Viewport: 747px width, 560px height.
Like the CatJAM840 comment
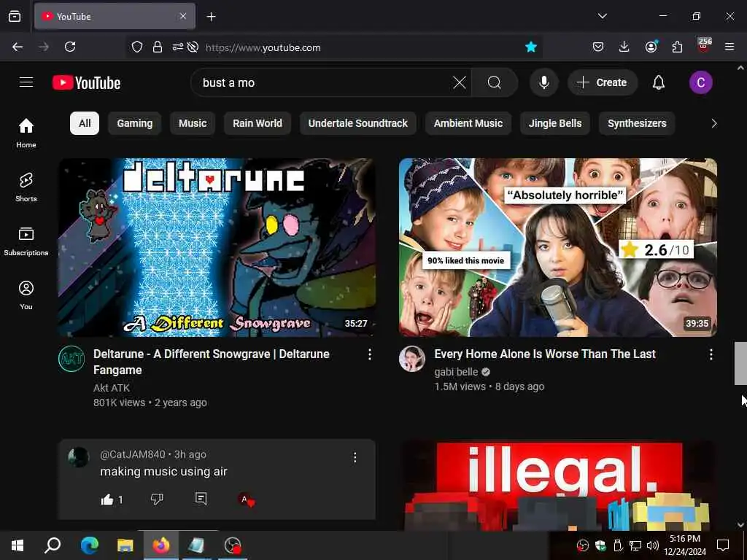[x=107, y=499]
